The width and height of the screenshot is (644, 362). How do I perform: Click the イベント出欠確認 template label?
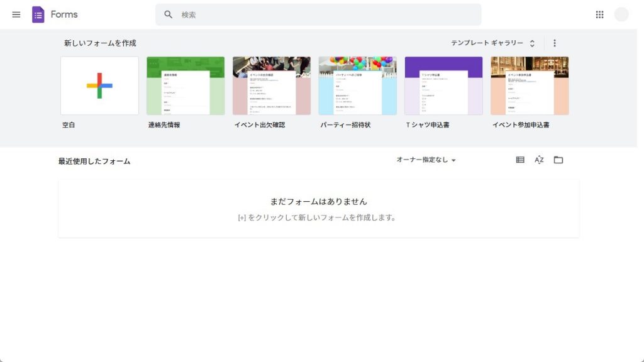tap(260, 125)
